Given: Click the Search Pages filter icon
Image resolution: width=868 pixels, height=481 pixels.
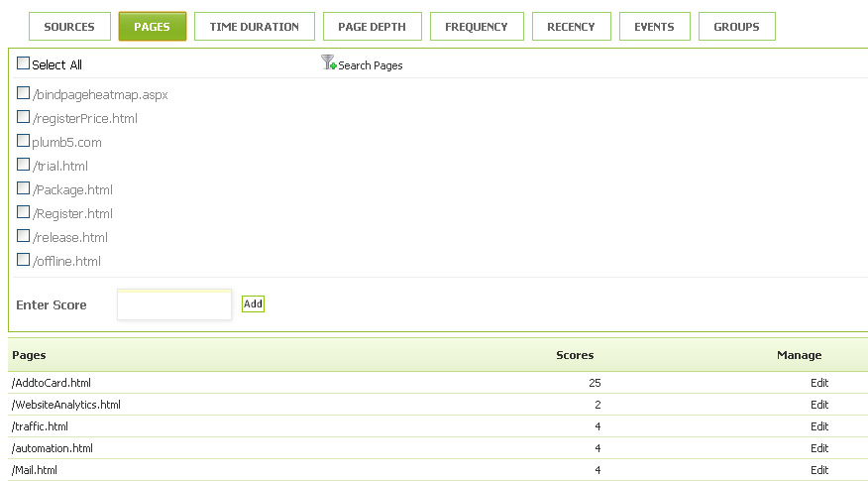Looking at the screenshot, I should tap(328, 62).
